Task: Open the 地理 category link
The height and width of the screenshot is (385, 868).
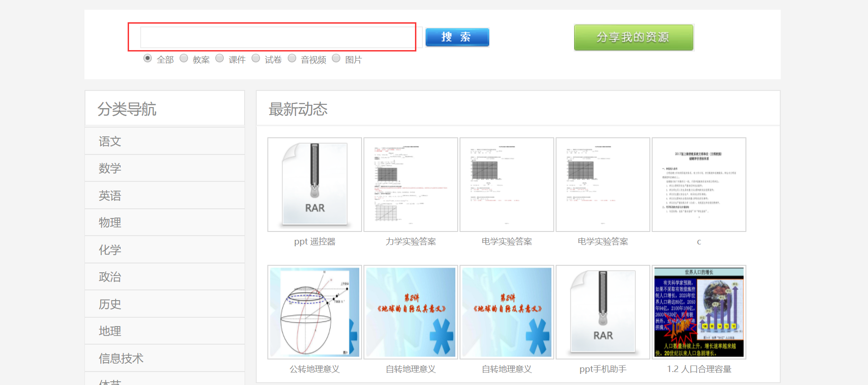Action: pyautogui.click(x=110, y=331)
